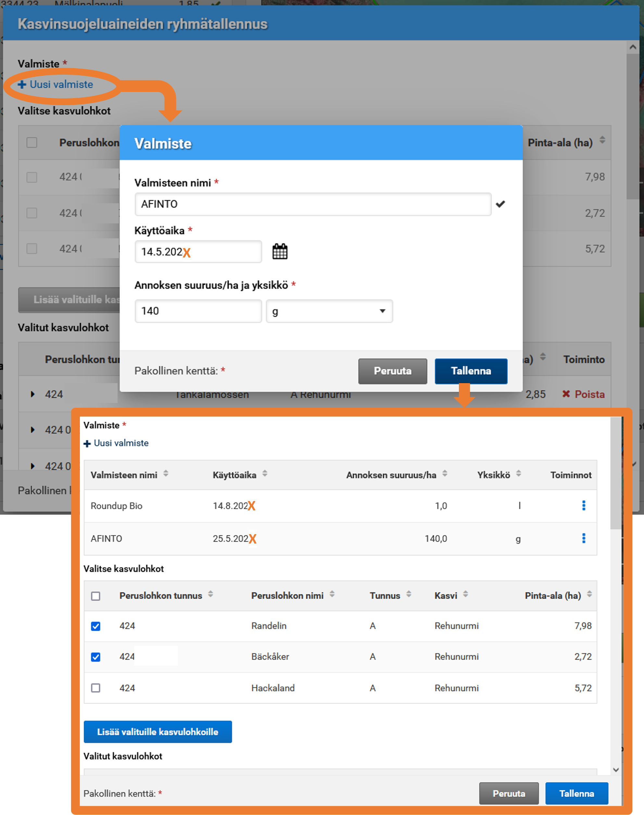Open actions menu for AFINTO row
644x815 pixels.
[x=583, y=538]
